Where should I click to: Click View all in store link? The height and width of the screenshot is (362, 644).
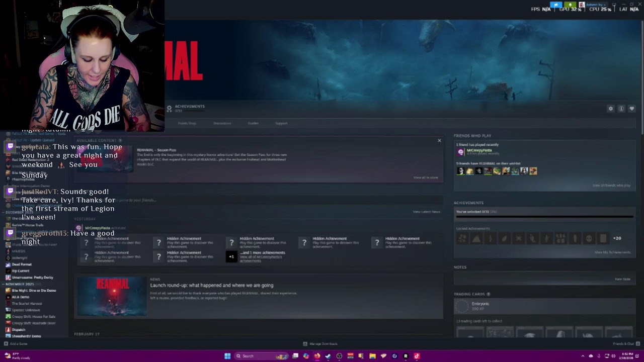click(426, 177)
